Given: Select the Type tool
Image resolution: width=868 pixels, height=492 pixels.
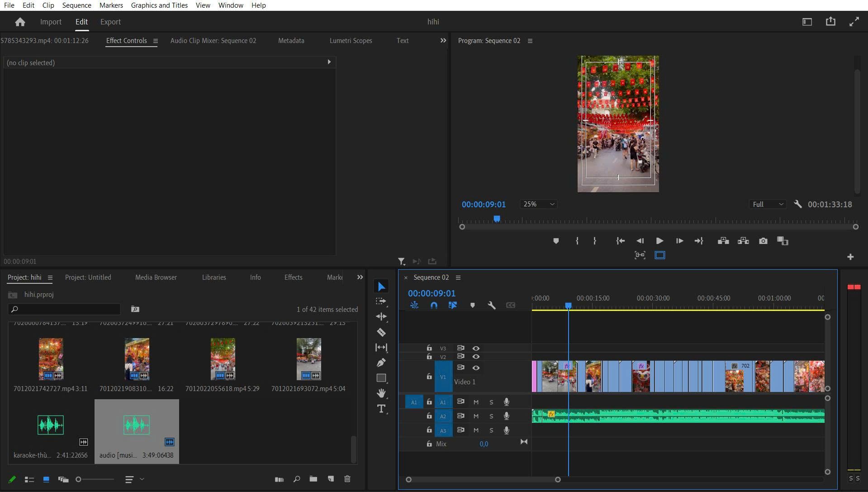Looking at the screenshot, I should [x=381, y=409].
